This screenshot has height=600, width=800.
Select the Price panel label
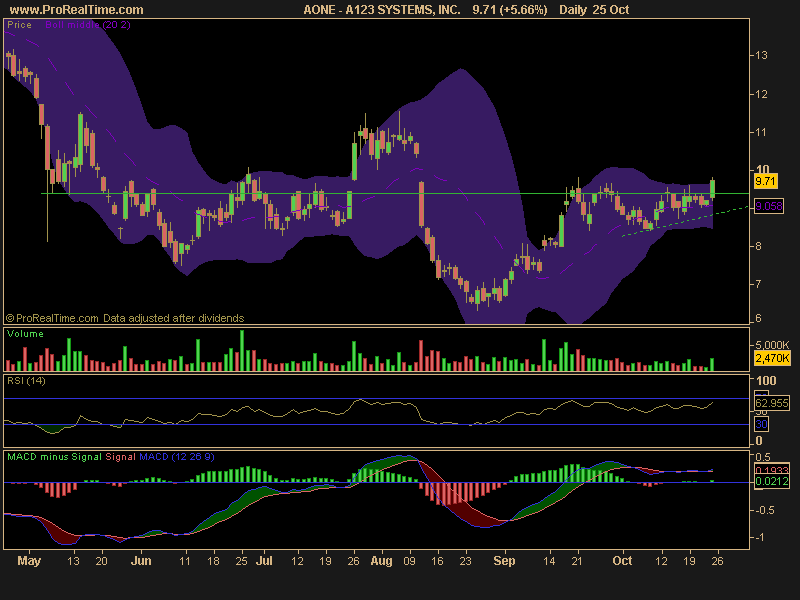pos(19,24)
